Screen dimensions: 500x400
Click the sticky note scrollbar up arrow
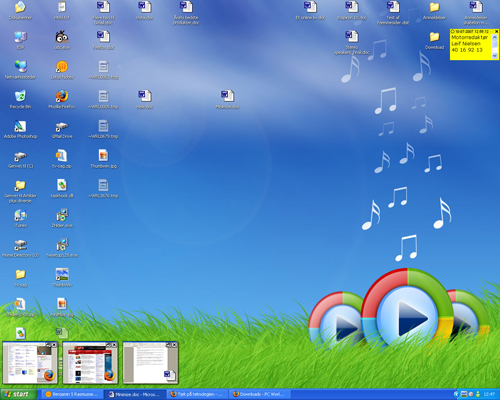click(x=495, y=36)
